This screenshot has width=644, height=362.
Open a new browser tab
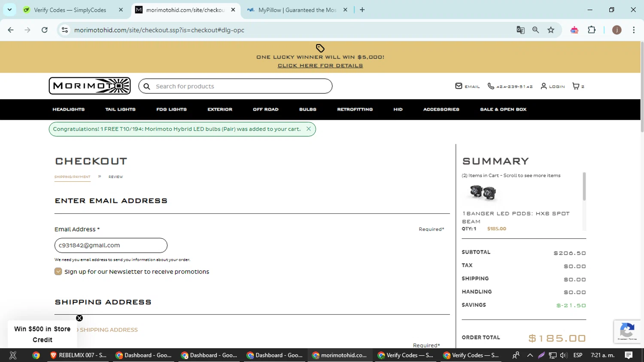coord(362,10)
